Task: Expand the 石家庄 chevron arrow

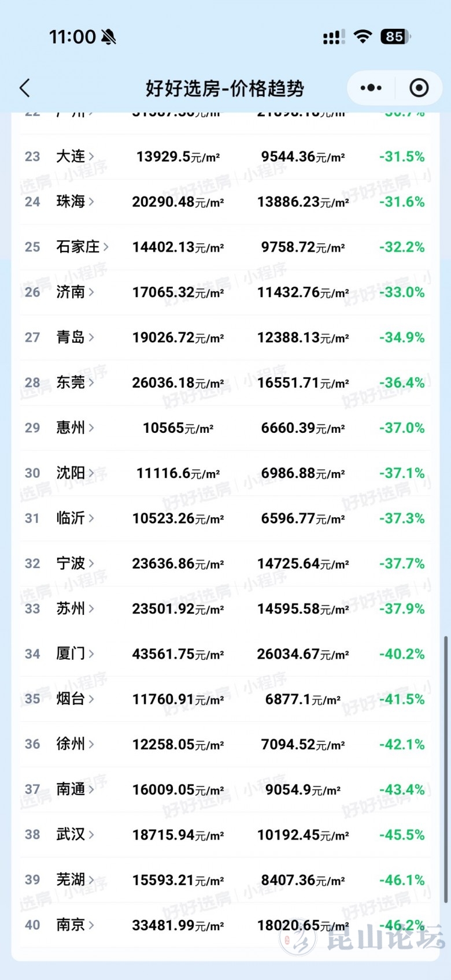Action: [x=106, y=247]
